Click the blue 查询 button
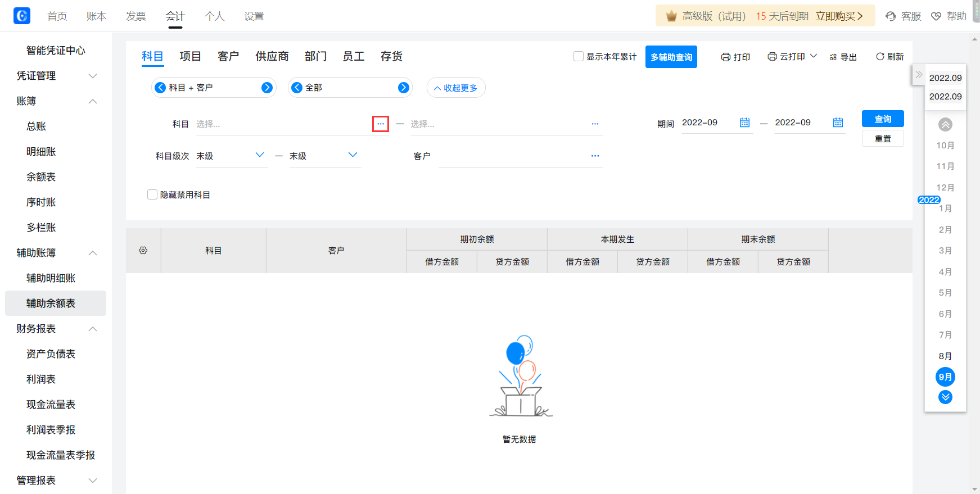 pos(882,119)
